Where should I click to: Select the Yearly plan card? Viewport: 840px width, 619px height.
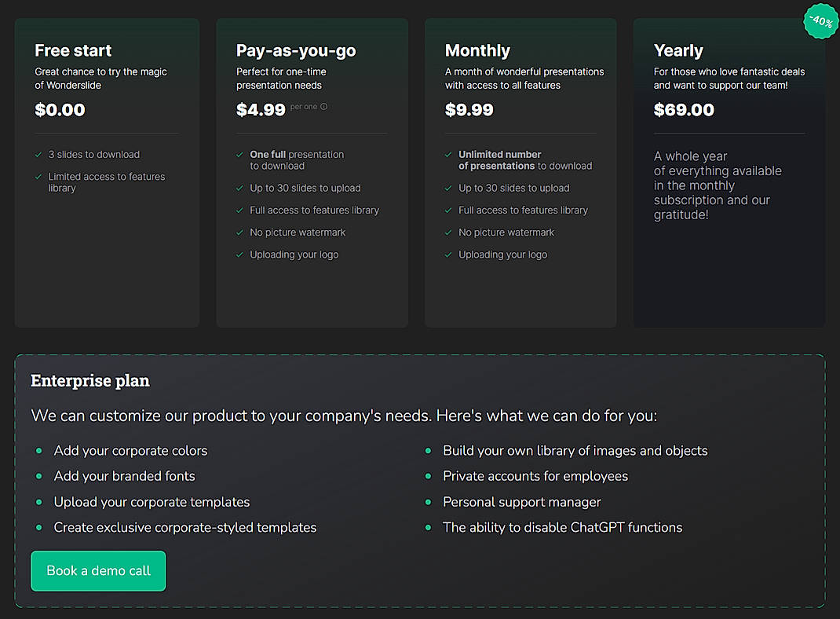729,171
